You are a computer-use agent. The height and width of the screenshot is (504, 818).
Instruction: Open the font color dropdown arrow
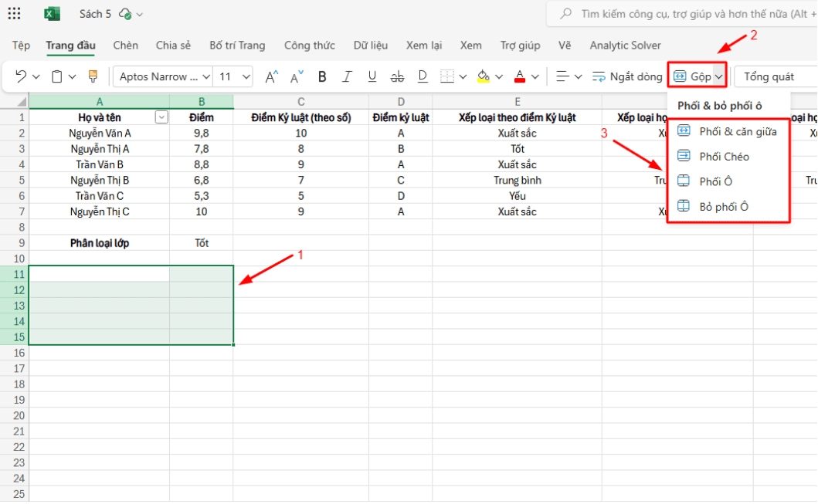point(535,77)
